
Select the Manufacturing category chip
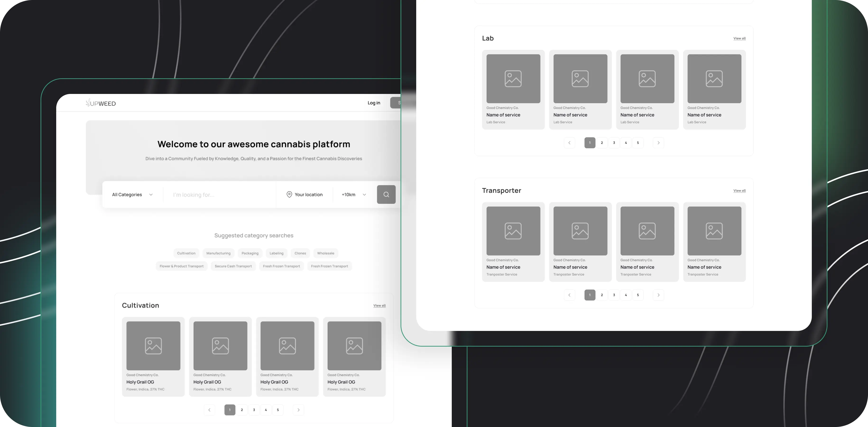click(x=218, y=253)
